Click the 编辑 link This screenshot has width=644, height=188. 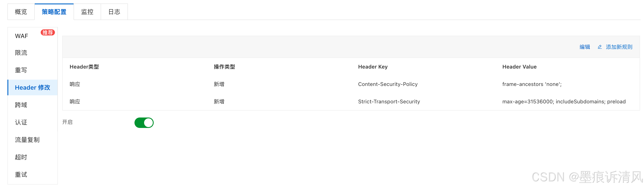584,47
